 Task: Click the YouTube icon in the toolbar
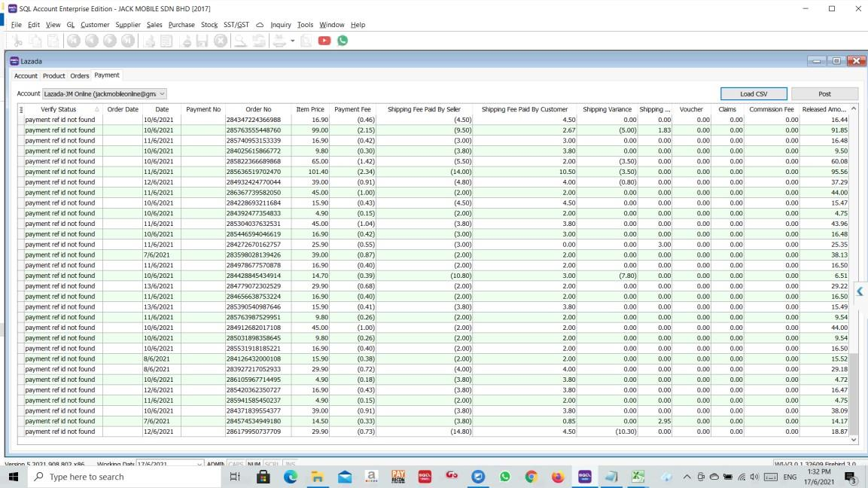click(324, 41)
